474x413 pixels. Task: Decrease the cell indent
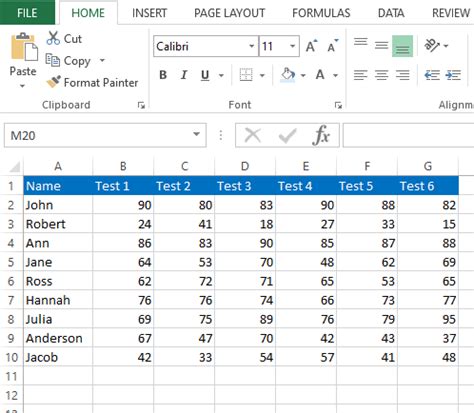tap(432, 75)
